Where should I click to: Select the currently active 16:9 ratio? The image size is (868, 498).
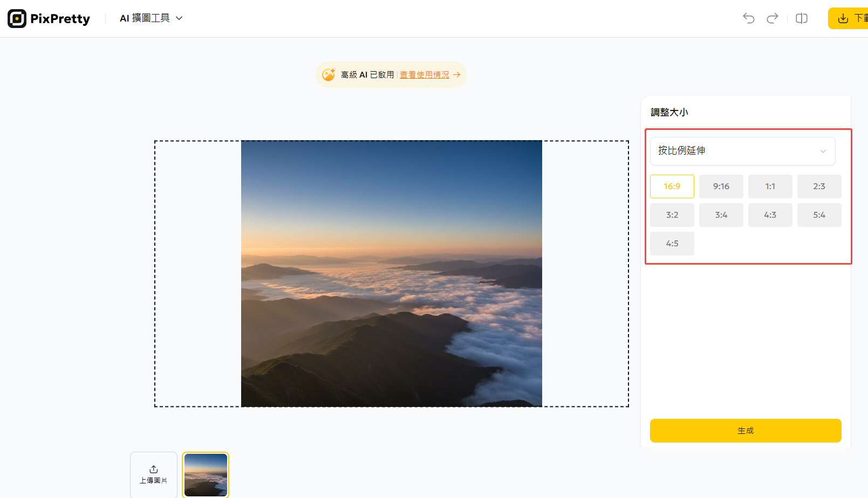[672, 186]
